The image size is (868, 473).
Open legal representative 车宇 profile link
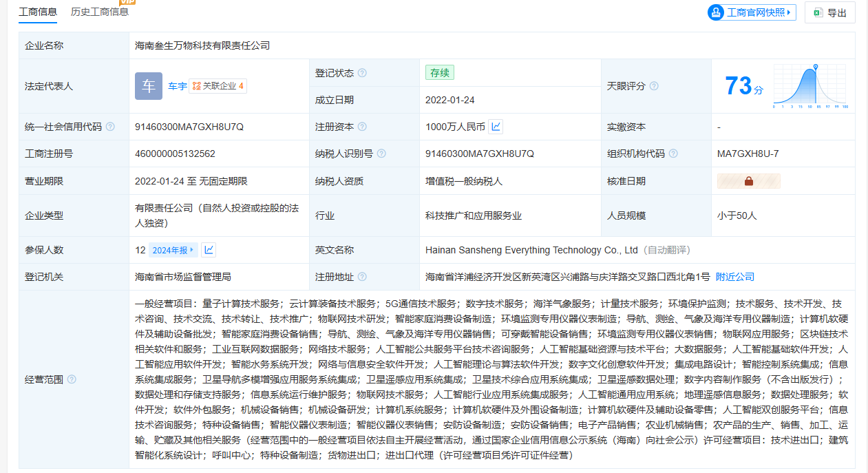tap(178, 86)
